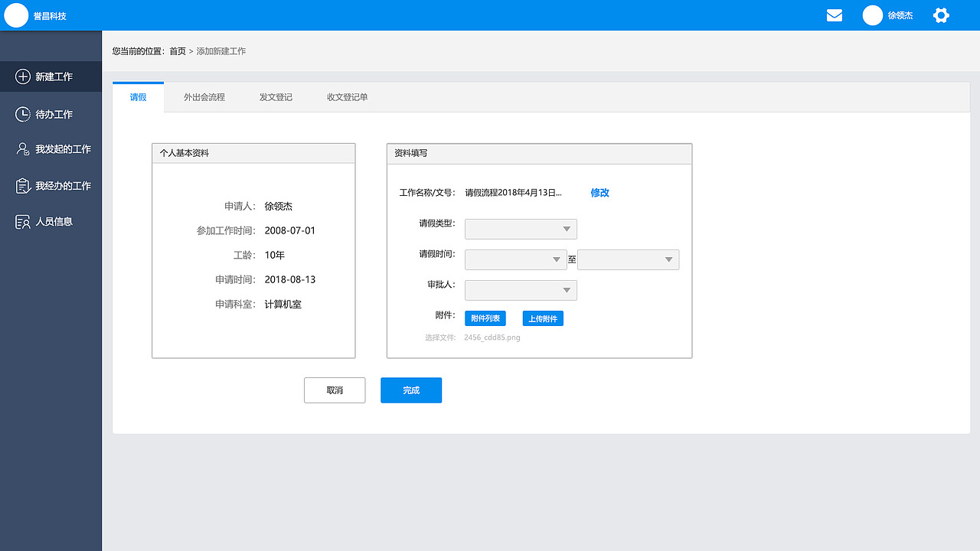Open the 附件列表 attachment list
The image size is (980, 551).
485,318
